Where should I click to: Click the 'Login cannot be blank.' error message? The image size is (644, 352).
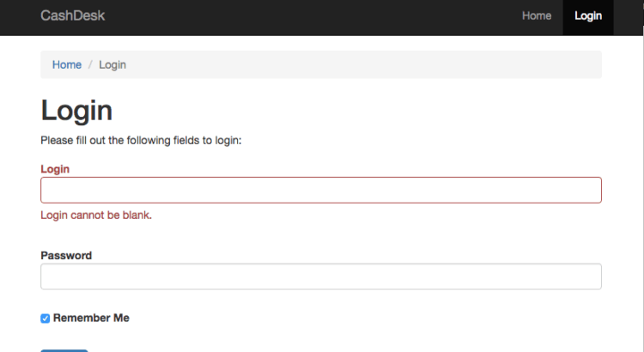click(x=96, y=215)
